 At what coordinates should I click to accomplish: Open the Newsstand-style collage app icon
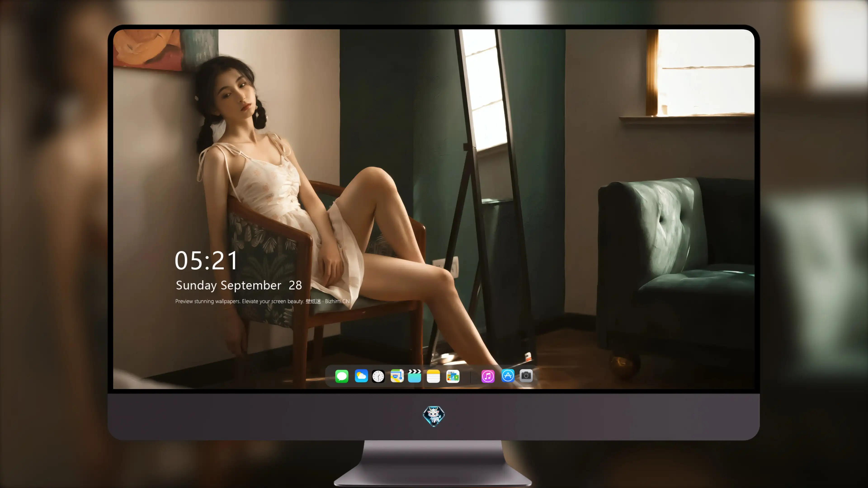pyautogui.click(x=453, y=376)
